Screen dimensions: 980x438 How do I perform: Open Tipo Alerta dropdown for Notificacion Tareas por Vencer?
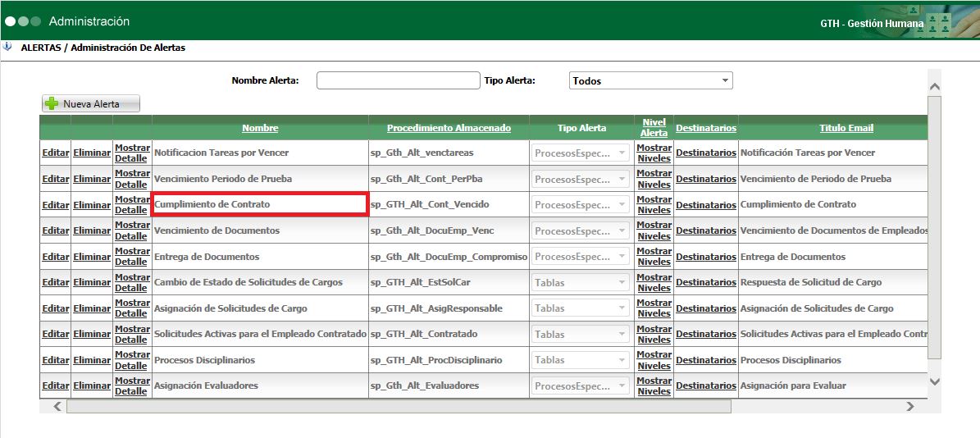[x=581, y=153]
